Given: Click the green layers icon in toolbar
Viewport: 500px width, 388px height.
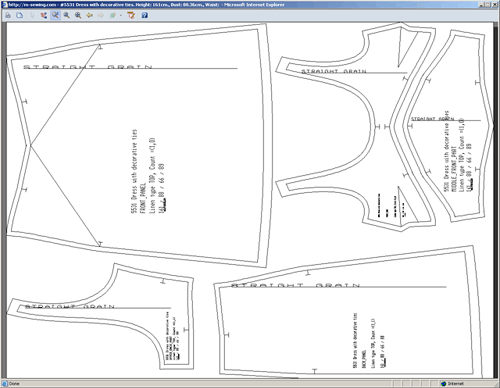Looking at the screenshot, I should coord(113,15).
